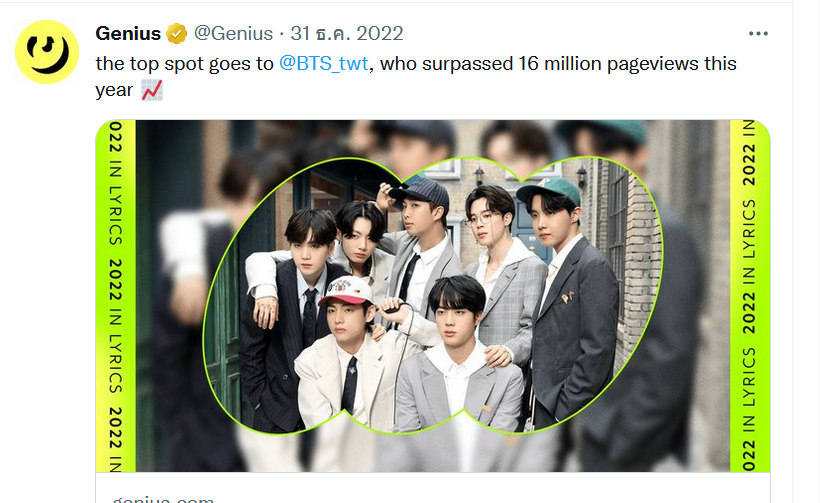Click the word "year" in the tweet

(114, 90)
